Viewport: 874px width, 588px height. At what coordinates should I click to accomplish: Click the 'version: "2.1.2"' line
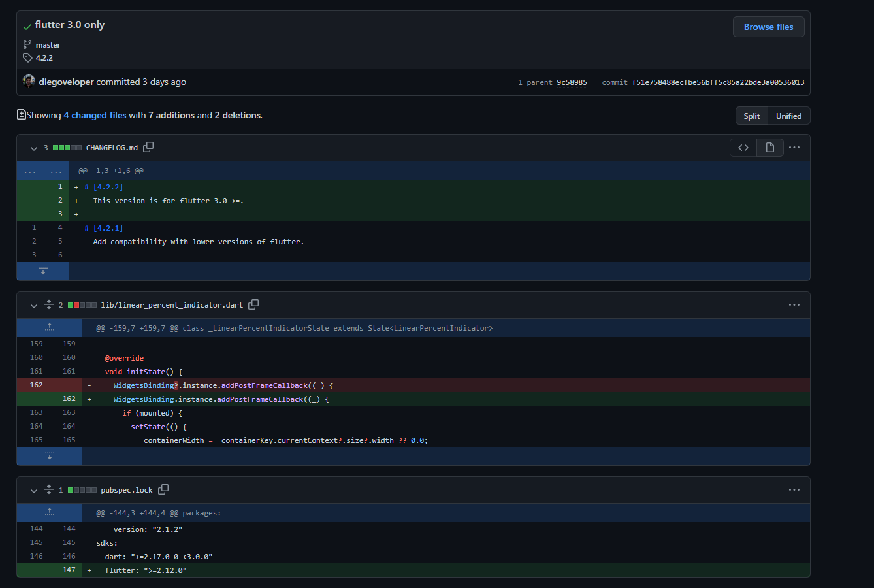[148, 529]
